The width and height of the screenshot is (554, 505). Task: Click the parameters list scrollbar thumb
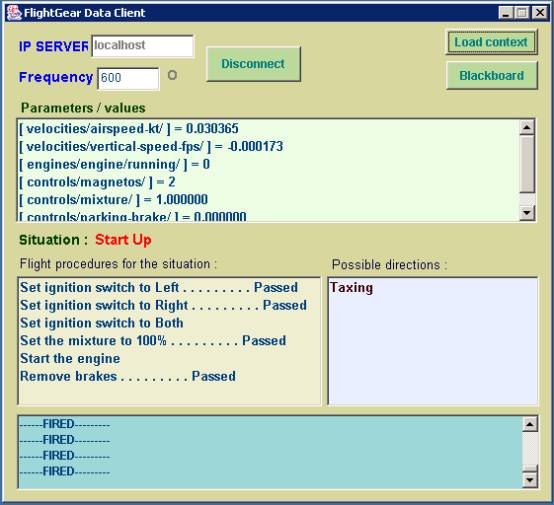click(527, 165)
